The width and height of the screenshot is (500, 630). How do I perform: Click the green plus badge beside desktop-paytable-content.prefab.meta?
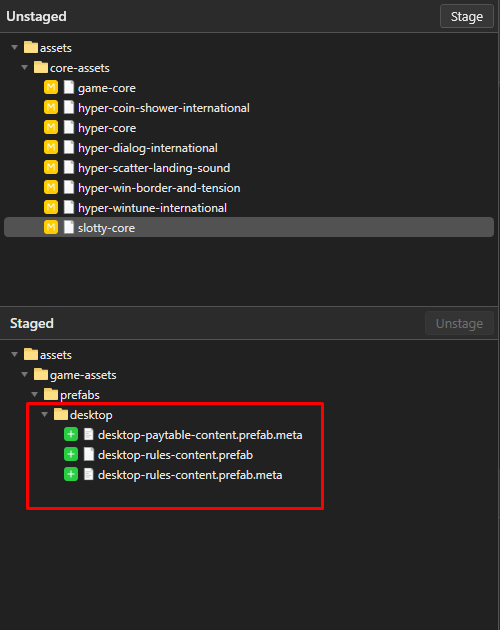tap(71, 435)
